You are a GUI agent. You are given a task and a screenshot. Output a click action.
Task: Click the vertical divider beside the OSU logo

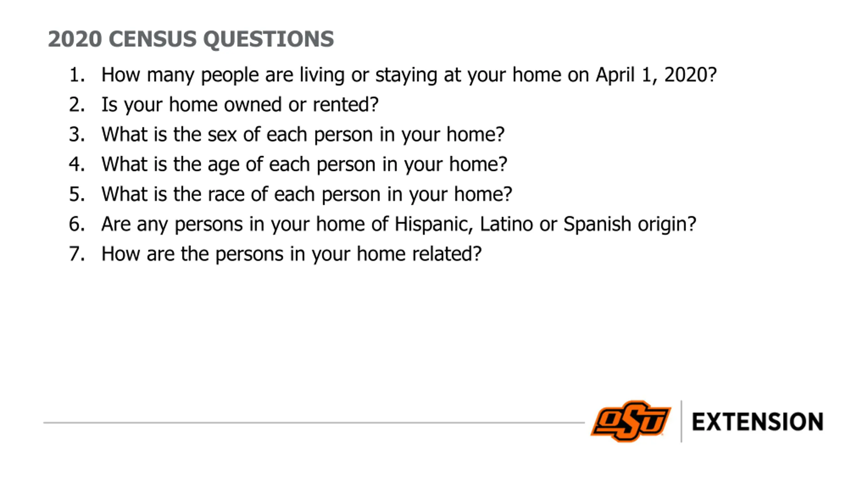coord(681,421)
